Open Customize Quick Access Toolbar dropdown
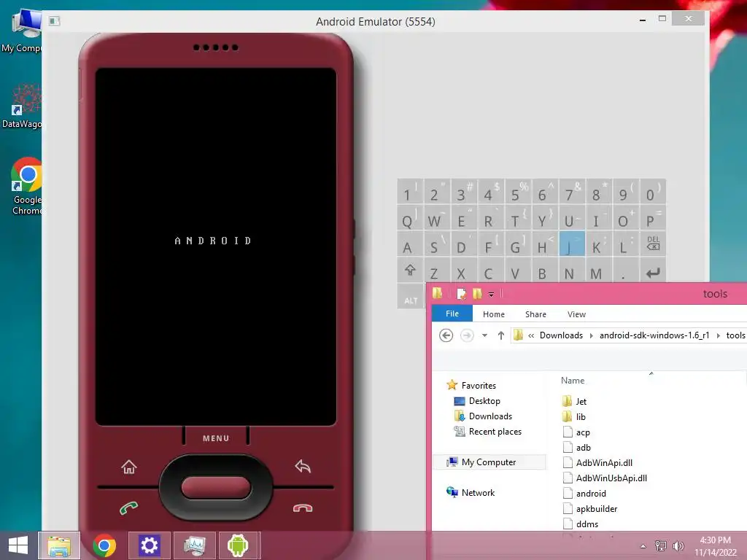This screenshot has width=747, height=560. click(491, 295)
